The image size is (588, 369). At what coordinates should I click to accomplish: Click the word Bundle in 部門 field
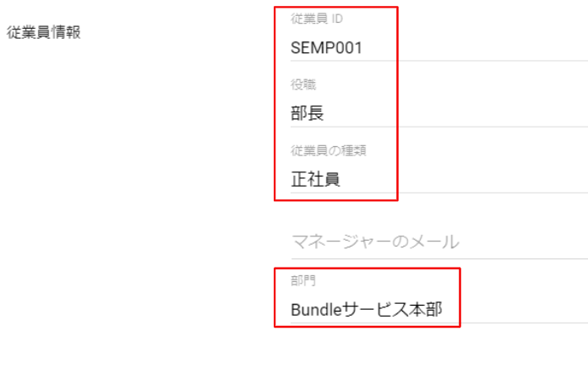[314, 310]
